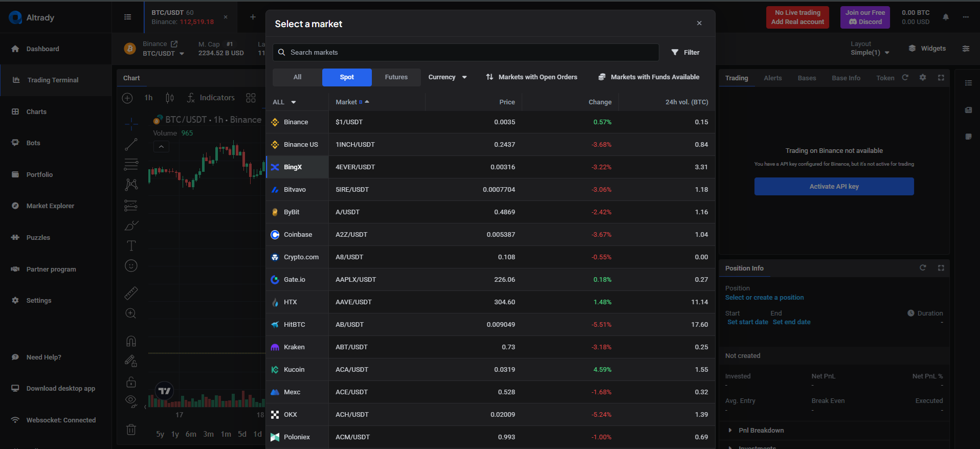Open the BTC/USDT market selector dropdown
This screenshot has width=980, height=449.
164,53
